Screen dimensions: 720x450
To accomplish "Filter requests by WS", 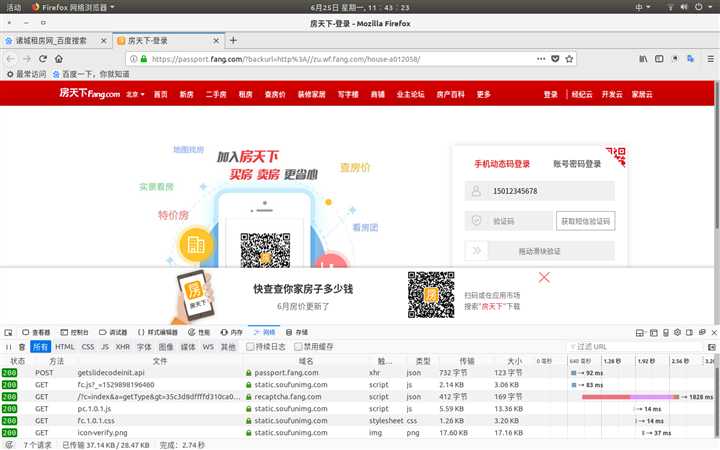I will point(208,347).
